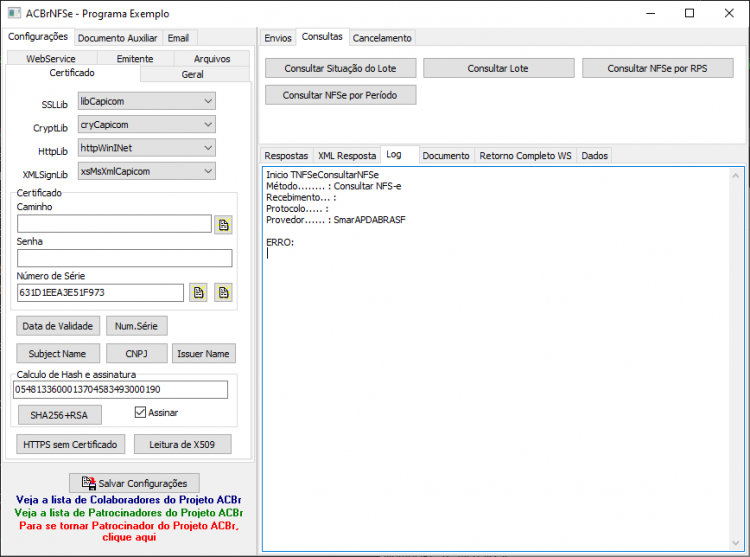Open the CryptLib combo box
The image size is (750, 557).
(x=147, y=125)
